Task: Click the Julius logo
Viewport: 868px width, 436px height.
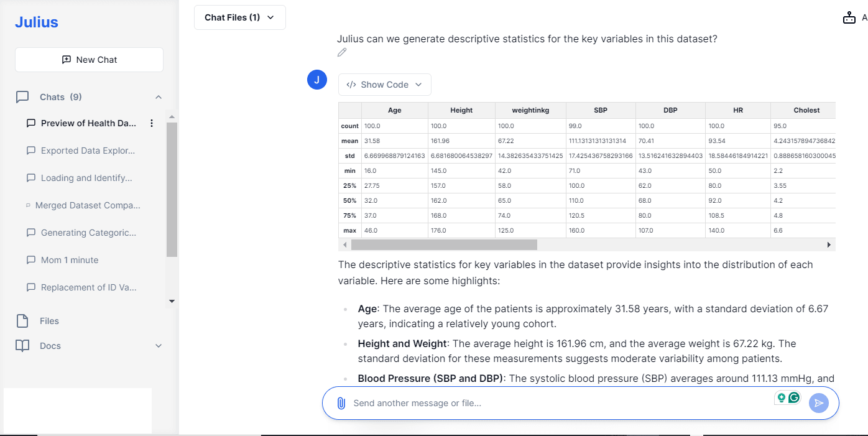Action: pyautogui.click(x=37, y=22)
